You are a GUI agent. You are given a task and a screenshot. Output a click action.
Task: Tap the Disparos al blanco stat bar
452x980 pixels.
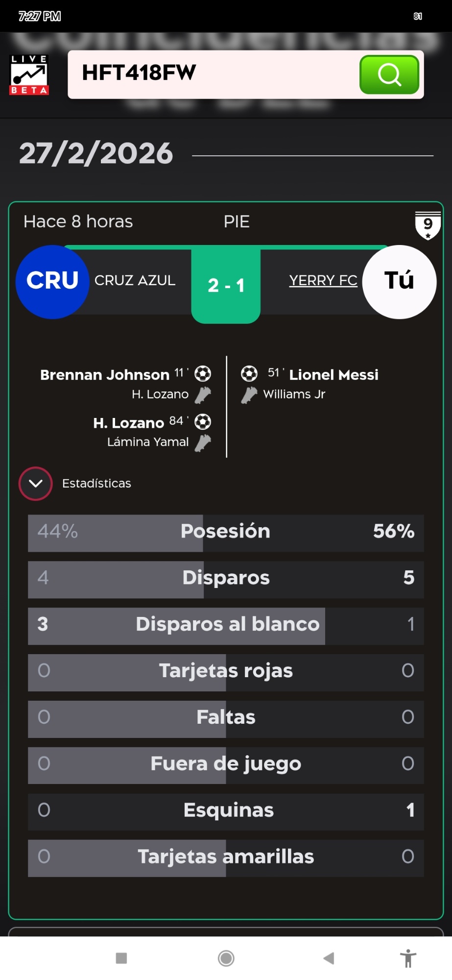point(226,626)
